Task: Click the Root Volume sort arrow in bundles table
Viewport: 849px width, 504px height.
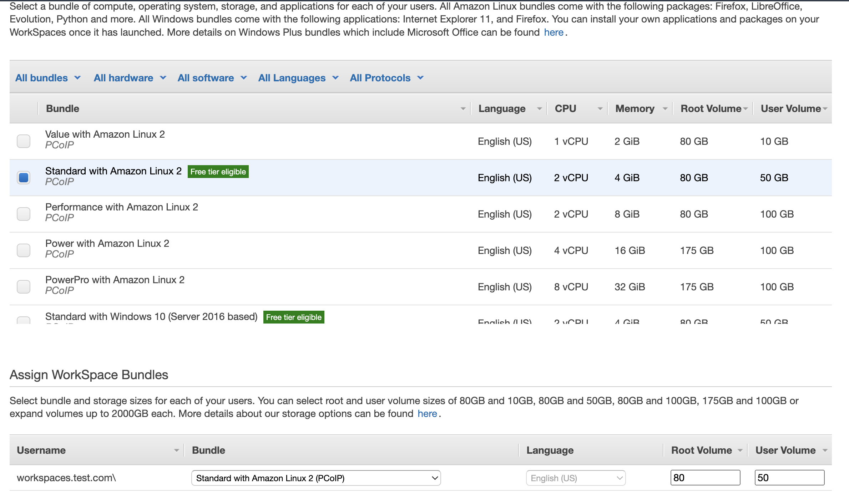Action: [746, 109]
